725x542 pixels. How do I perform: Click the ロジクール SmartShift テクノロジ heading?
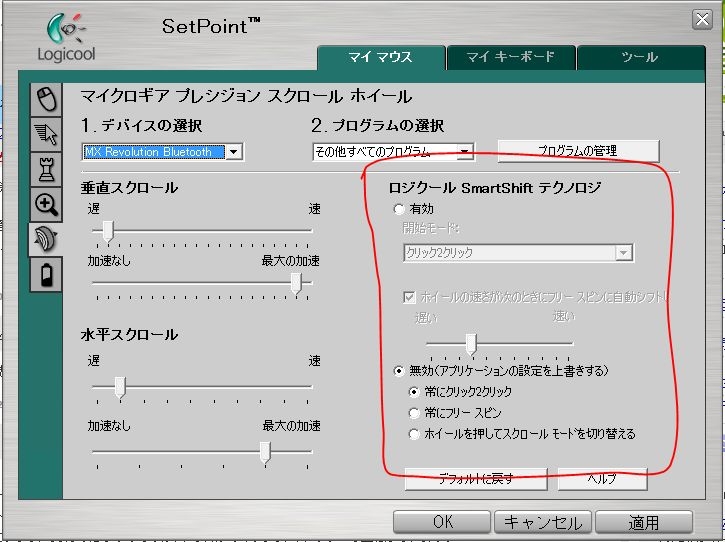(494, 188)
